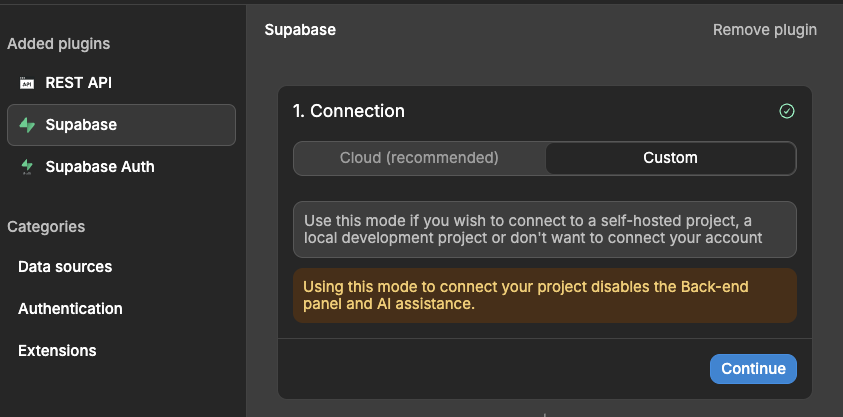Click the orange Back-end panel warning box

pyautogui.click(x=544, y=295)
